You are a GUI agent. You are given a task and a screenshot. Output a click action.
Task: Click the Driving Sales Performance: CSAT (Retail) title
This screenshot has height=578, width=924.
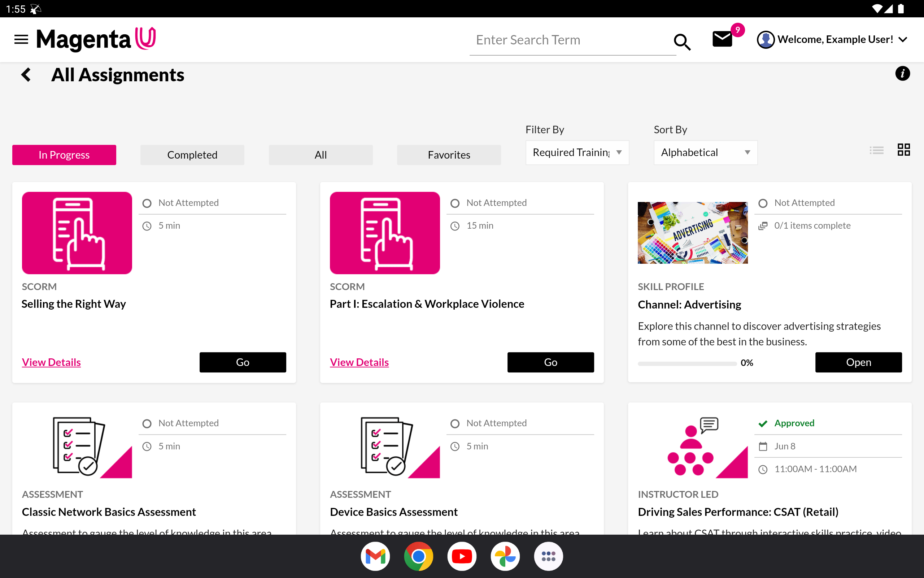click(x=738, y=512)
